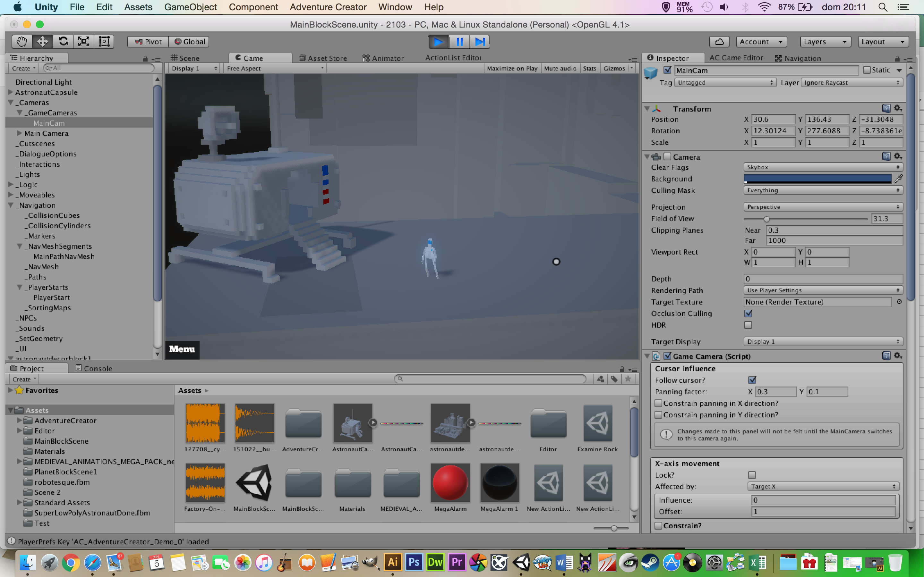Open the Adventure Creator menu

tap(328, 7)
